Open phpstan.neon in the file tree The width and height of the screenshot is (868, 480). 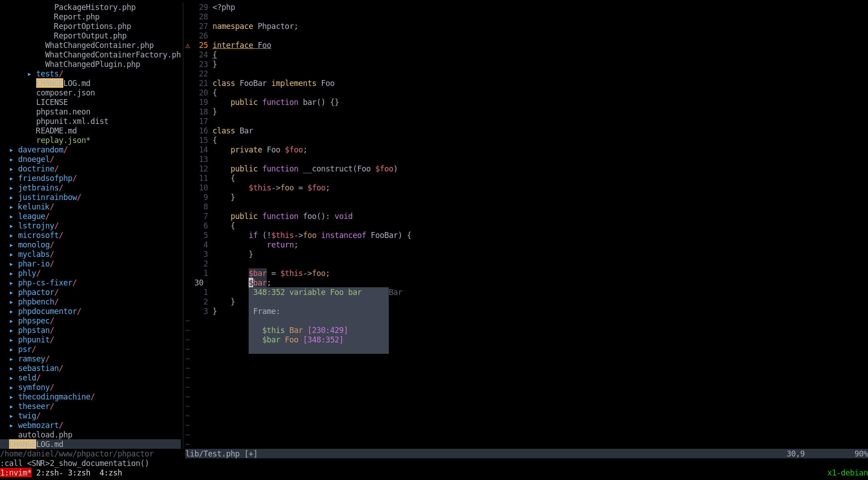[63, 112]
